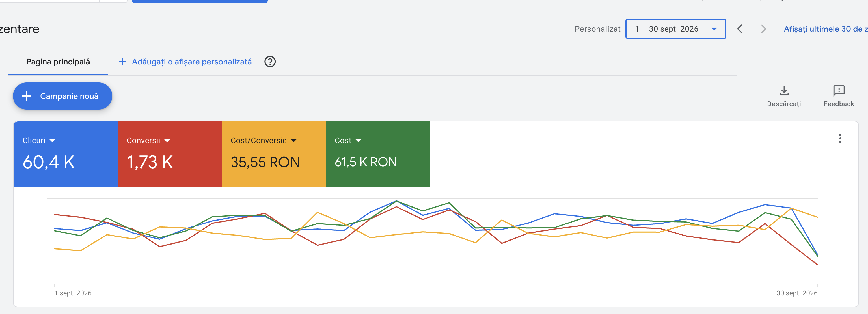This screenshot has width=868, height=314.
Task: Click the 30 sept. 2026 axis label
Action: pyautogui.click(x=797, y=293)
